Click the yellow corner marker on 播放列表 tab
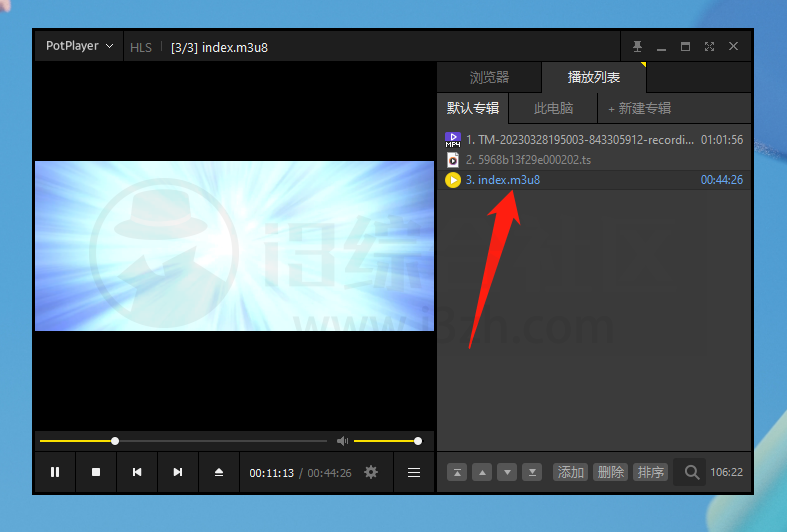This screenshot has width=787, height=532. click(x=643, y=65)
